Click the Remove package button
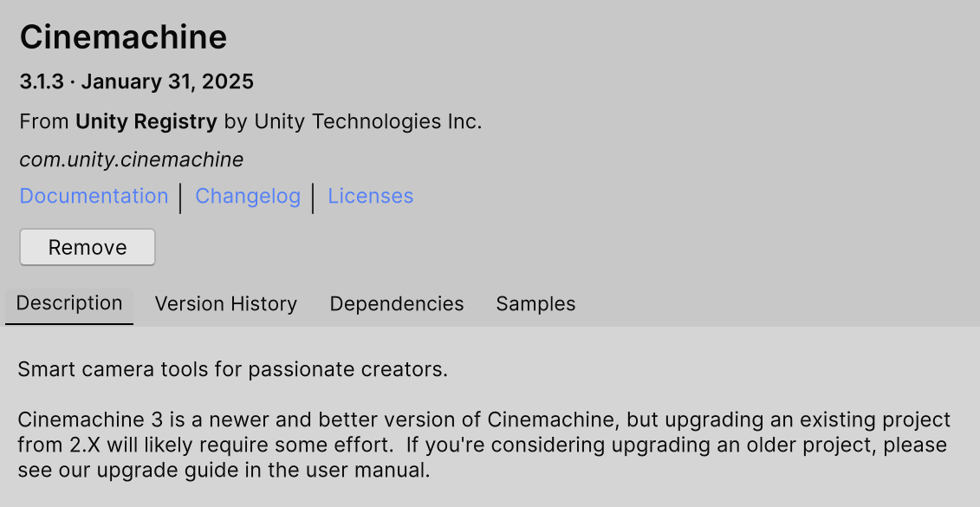The image size is (980, 507). tap(87, 247)
